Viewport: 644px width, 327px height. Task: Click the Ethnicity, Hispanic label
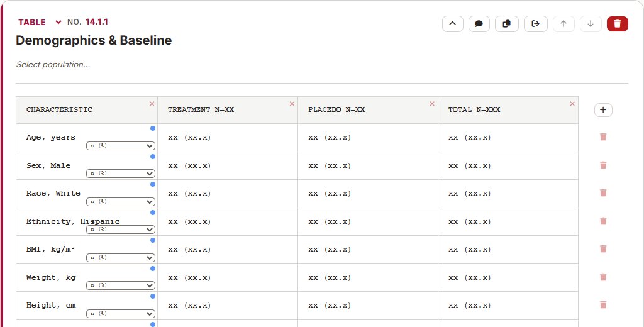73,221
